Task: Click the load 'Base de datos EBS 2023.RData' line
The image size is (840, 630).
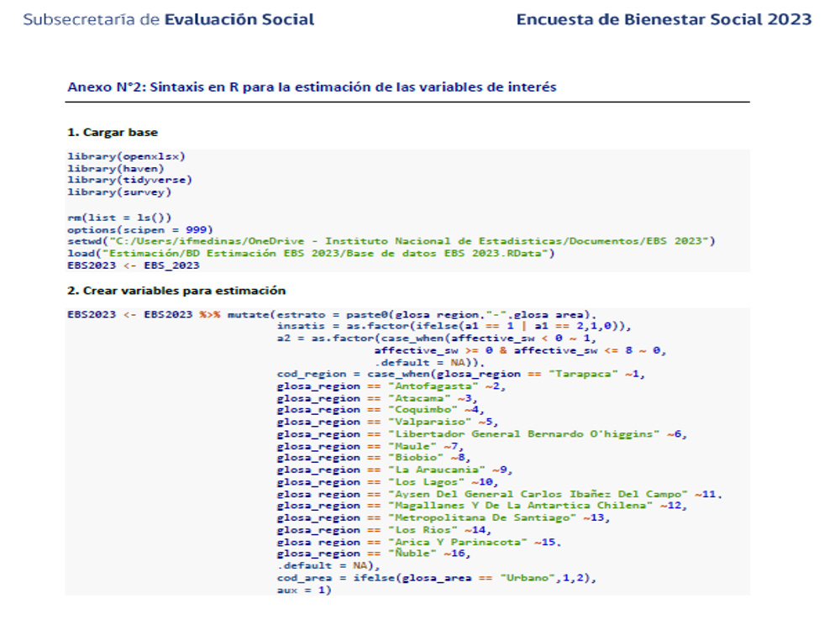Action: 312,253
